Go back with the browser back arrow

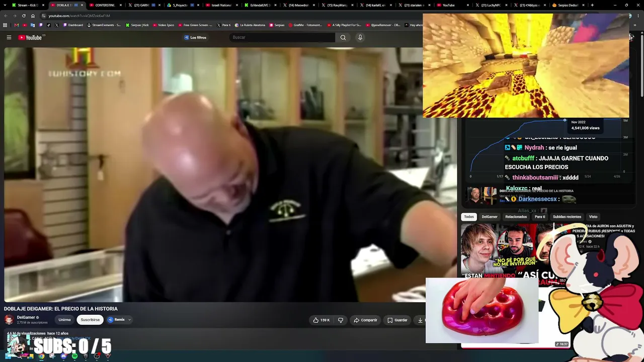pos(6,16)
